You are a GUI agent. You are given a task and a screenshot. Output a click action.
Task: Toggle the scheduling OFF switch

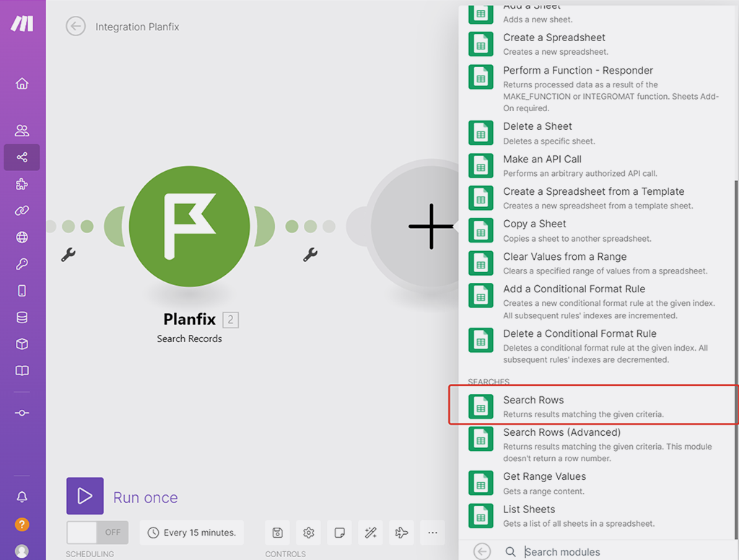click(x=97, y=532)
